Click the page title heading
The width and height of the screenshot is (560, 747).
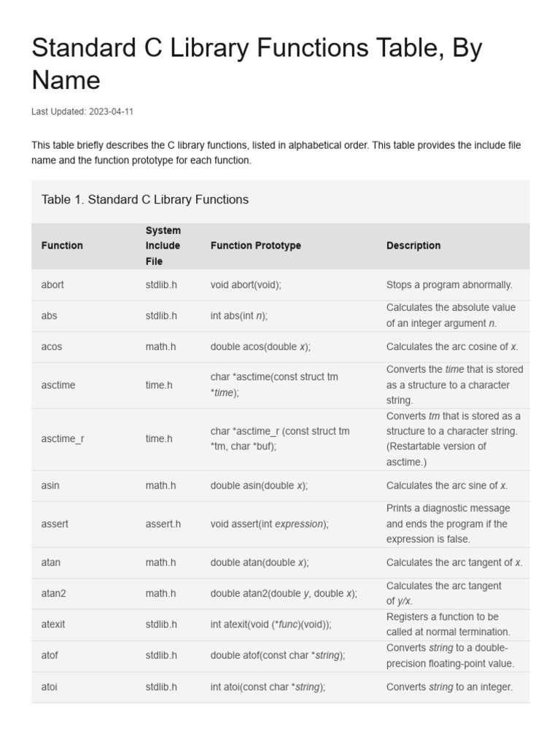(257, 63)
